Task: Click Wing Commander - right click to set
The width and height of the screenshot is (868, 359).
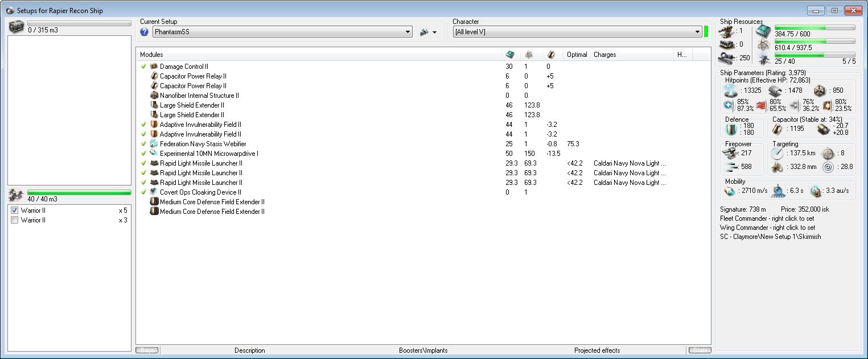Action: click(x=767, y=228)
